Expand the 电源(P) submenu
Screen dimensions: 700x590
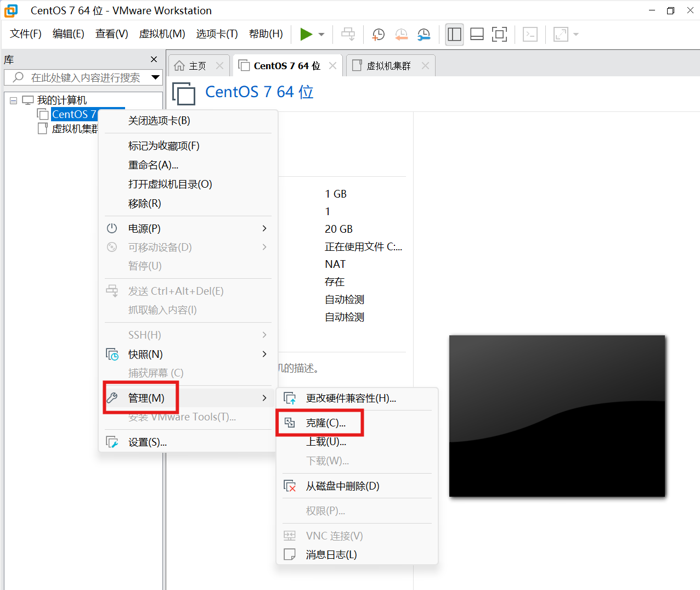coord(188,228)
